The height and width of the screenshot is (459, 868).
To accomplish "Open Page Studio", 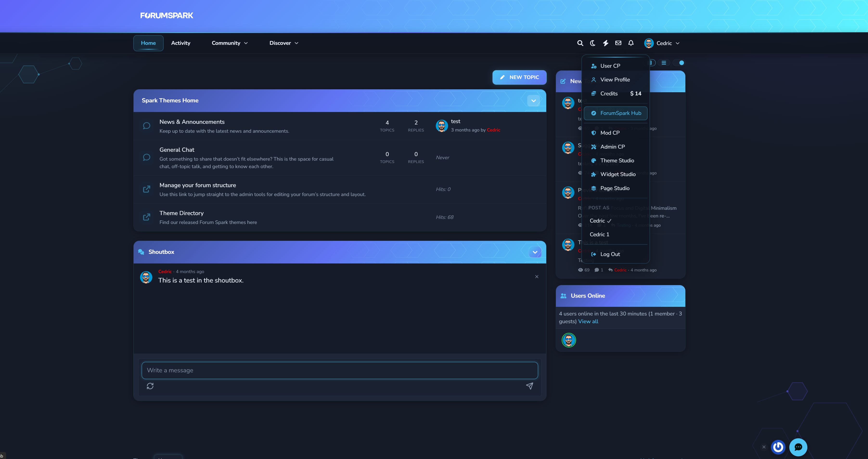I will click(x=615, y=188).
